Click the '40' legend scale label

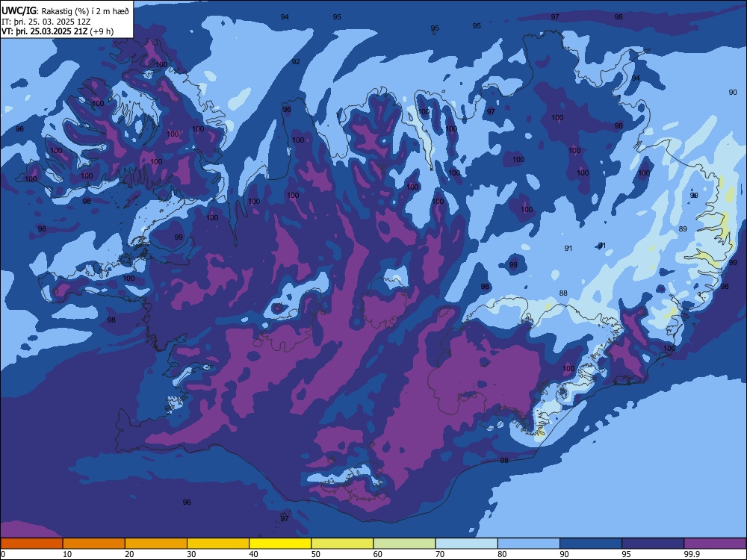coord(253,554)
